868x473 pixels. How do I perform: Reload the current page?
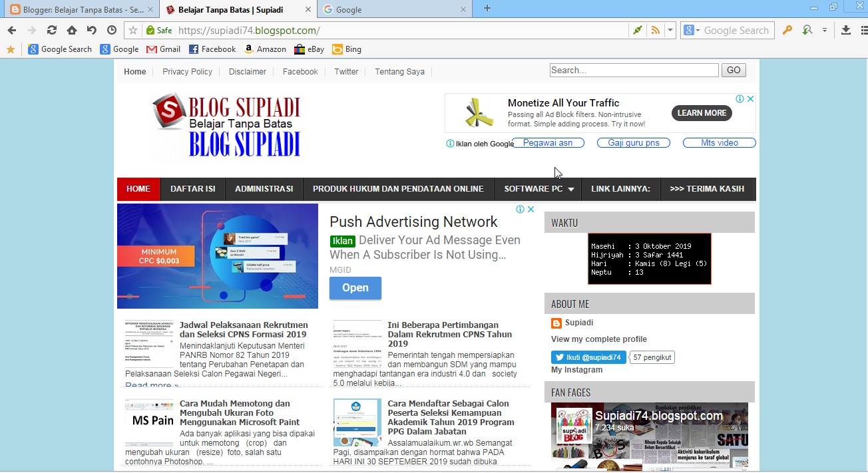[52, 30]
